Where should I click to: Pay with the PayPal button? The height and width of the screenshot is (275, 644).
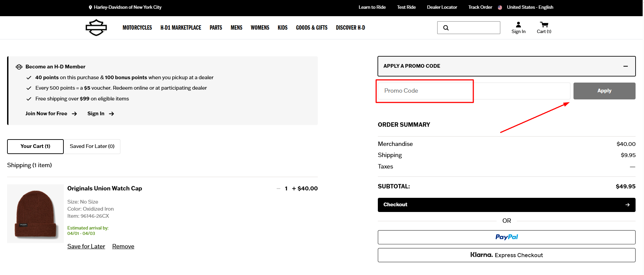tap(506, 237)
